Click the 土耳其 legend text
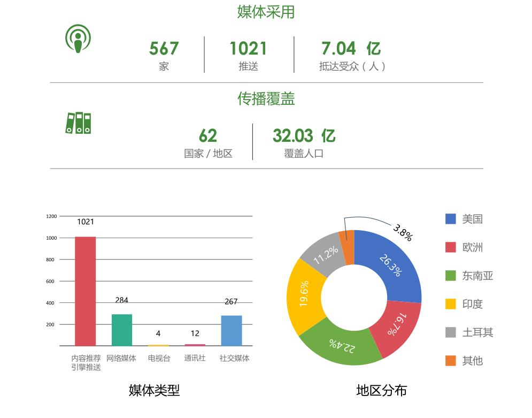 477,332
